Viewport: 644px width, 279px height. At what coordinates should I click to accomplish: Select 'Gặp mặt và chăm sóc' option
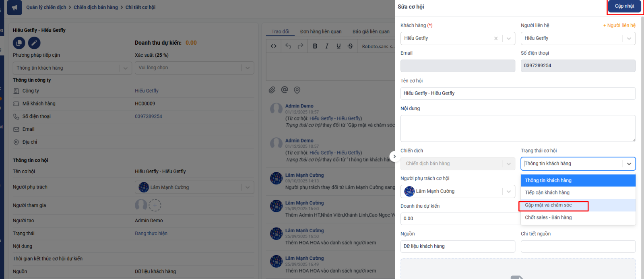click(548, 205)
